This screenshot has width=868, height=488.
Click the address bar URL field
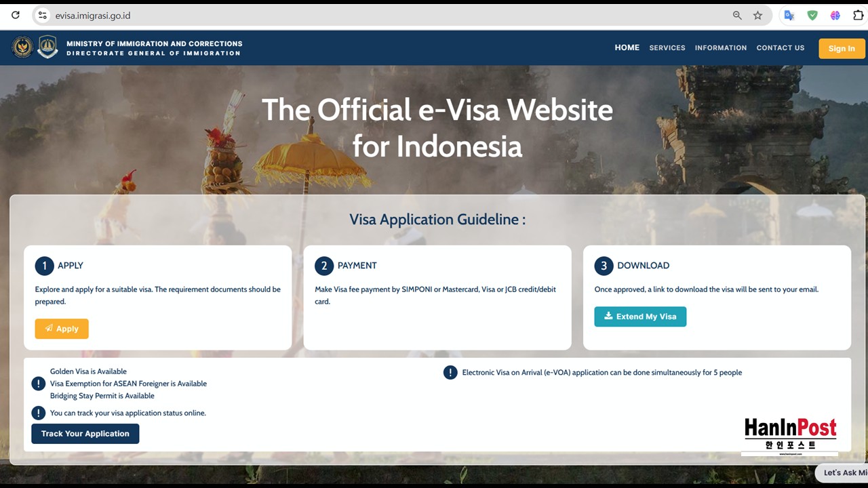tap(339, 15)
